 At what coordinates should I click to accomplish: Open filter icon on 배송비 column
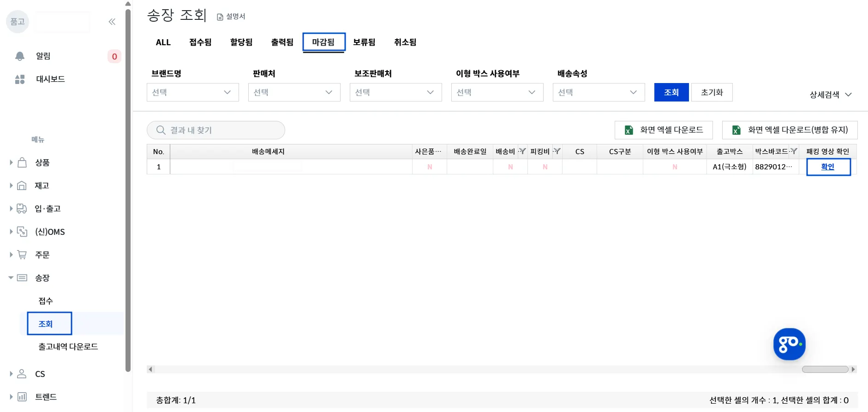[x=522, y=151]
